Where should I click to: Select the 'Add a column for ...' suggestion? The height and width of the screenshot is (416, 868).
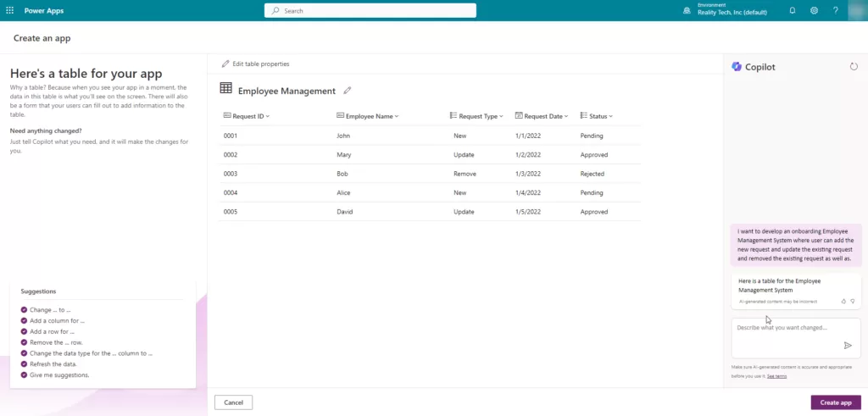pyautogui.click(x=57, y=321)
